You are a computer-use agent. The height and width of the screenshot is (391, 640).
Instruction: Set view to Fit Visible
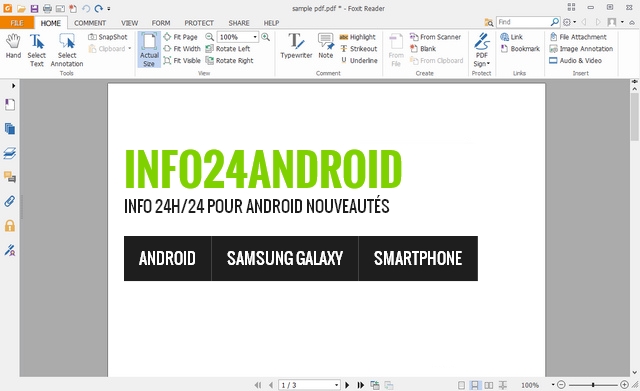tap(182, 60)
